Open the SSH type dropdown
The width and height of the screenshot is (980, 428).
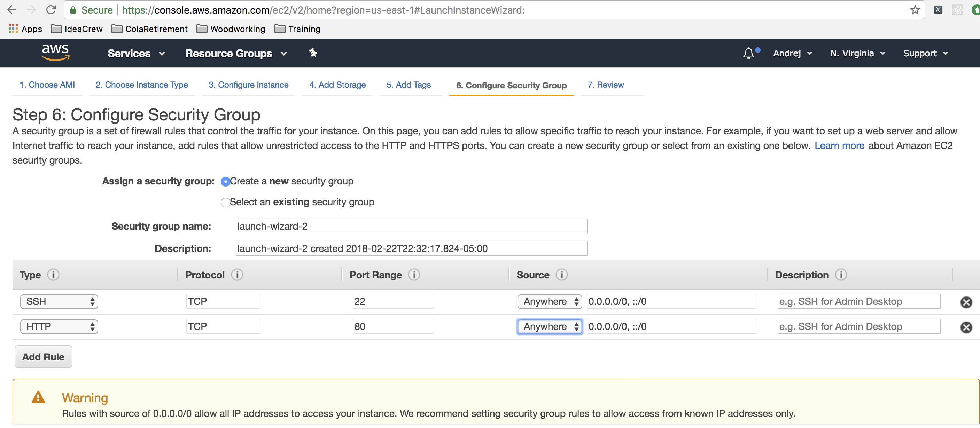59,301
